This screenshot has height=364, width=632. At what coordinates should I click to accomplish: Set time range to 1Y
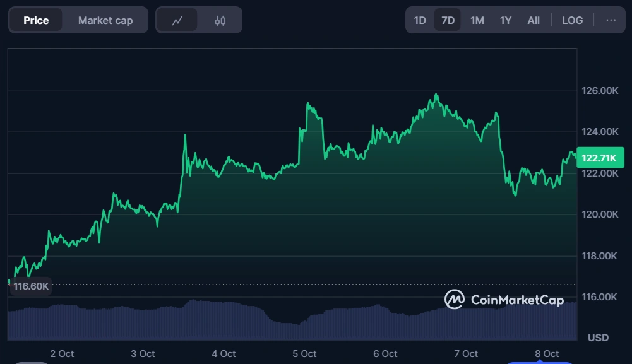pos(505,20)
